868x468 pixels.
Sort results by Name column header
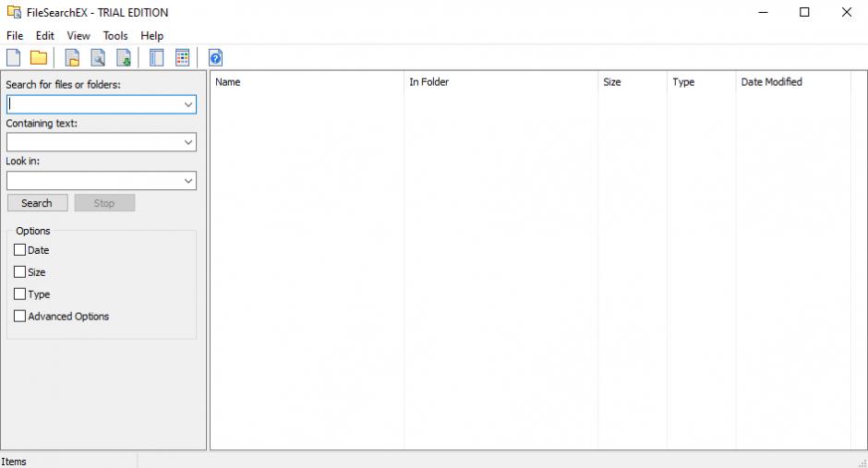pos(307,82)
